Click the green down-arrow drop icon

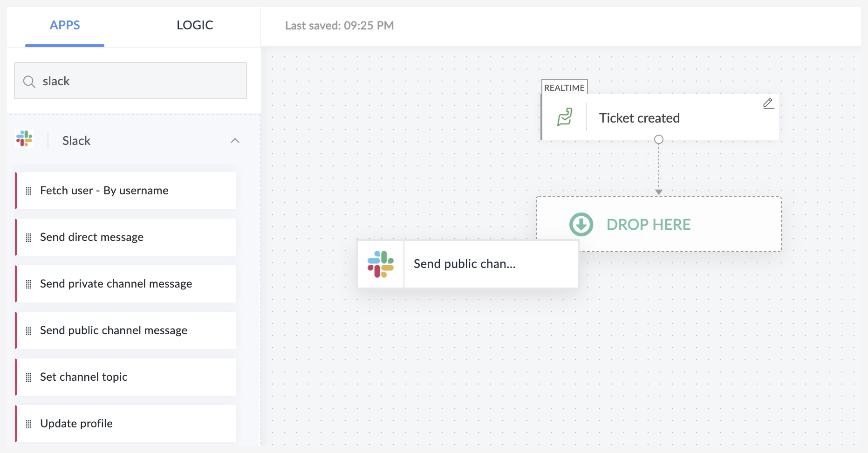pyautogui.click(x=581, y=225)
